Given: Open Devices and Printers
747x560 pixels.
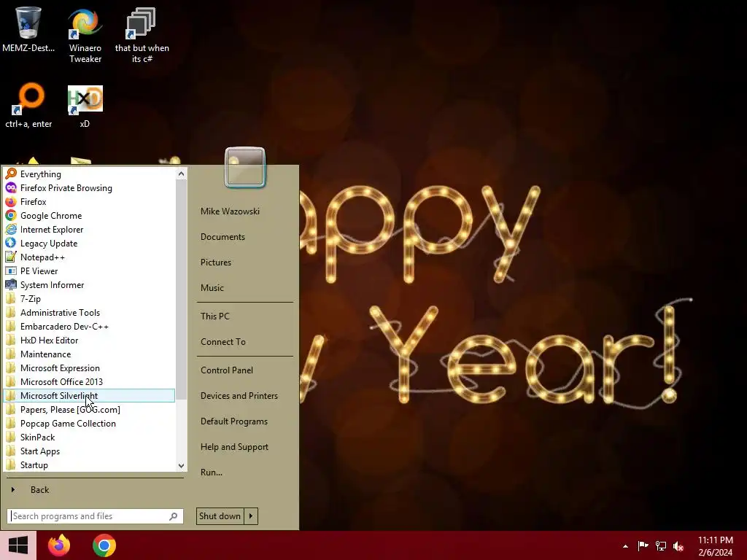Looking at the screenshot, I should point(239,396).
